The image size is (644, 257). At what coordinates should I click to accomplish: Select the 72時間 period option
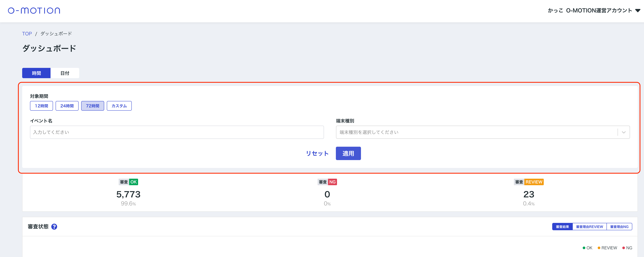92,106
